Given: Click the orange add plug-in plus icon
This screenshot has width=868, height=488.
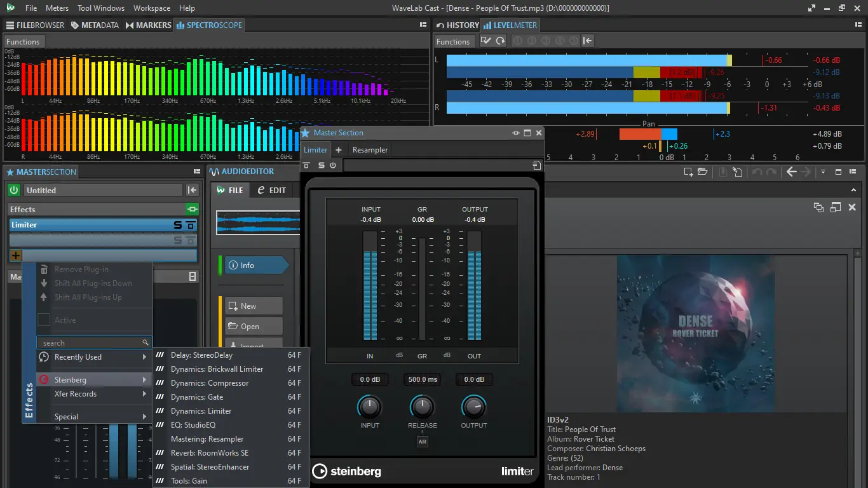Looking at the screenshot, I should tap(15, 255).
